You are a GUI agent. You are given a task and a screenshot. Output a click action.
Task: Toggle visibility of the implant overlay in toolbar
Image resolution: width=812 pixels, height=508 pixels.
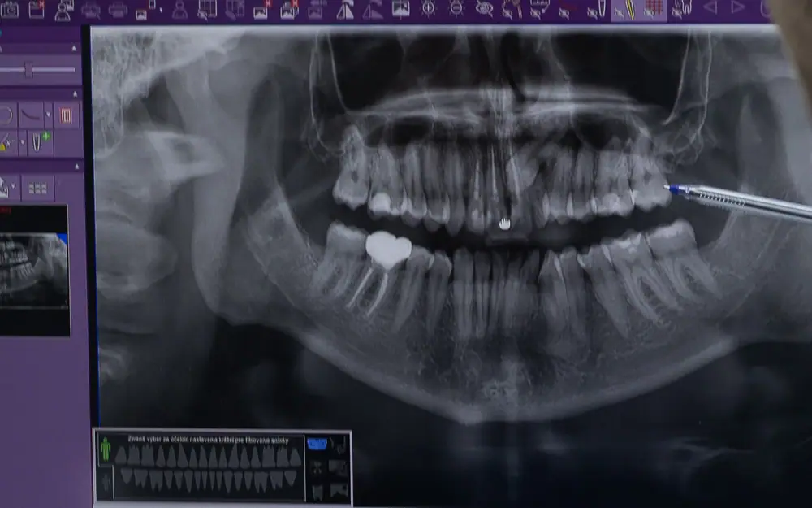[x=597, y=10]
